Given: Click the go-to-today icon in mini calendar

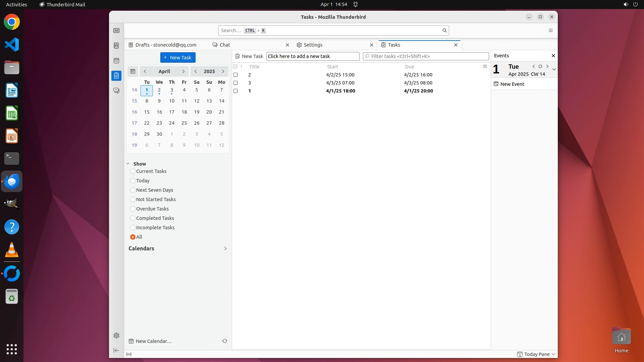Looking at the screenshot, I should (x=133, y=71).
